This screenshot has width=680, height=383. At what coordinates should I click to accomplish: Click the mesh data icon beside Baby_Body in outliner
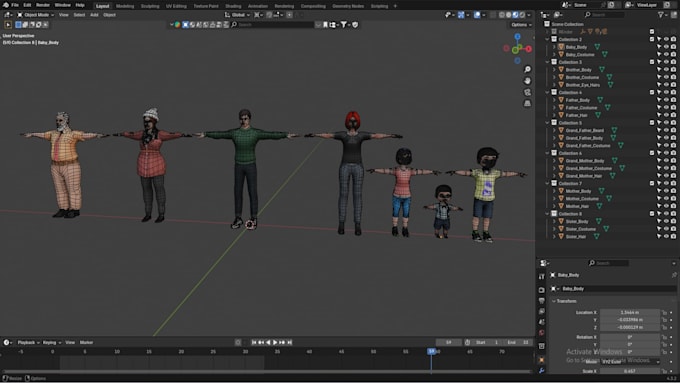(597, 47)
